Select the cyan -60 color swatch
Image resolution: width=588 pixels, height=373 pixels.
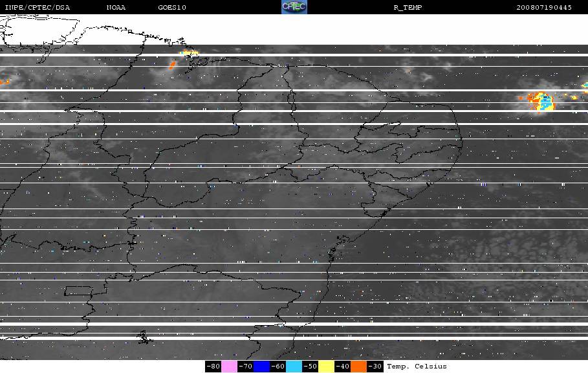[x=294, y=367]
